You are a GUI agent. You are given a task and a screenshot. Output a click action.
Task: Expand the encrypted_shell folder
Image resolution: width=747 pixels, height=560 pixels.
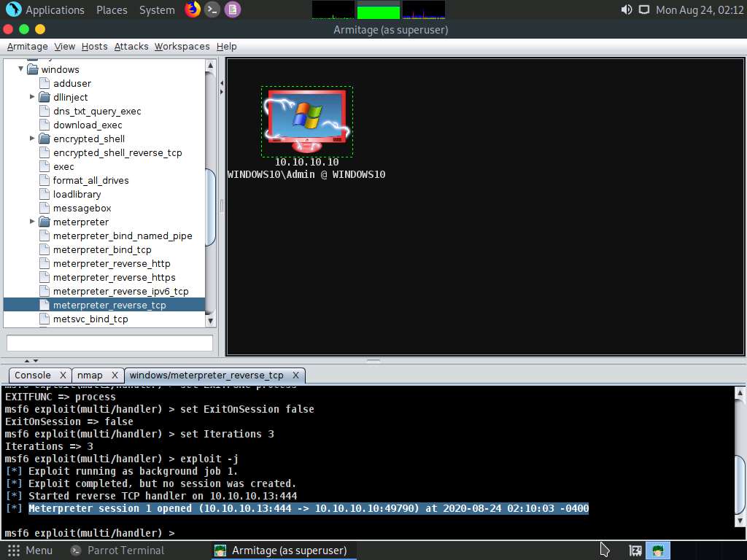click(x=32, y=138)
